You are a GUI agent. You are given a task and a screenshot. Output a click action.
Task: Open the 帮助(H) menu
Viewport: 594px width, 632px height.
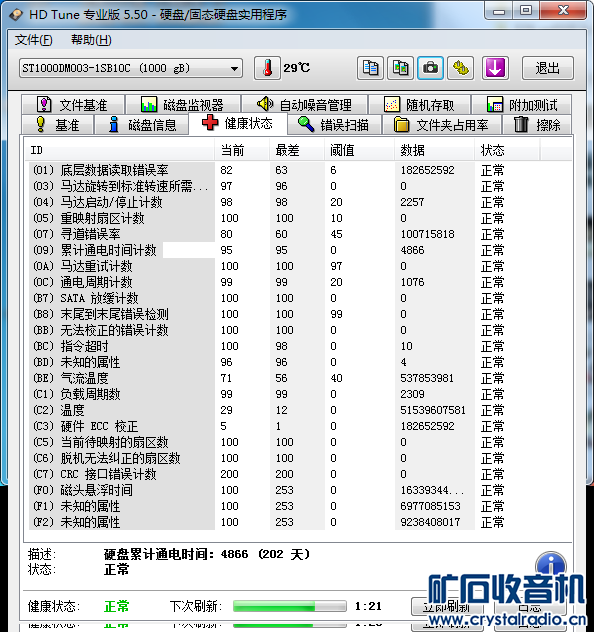pos(91,40)
